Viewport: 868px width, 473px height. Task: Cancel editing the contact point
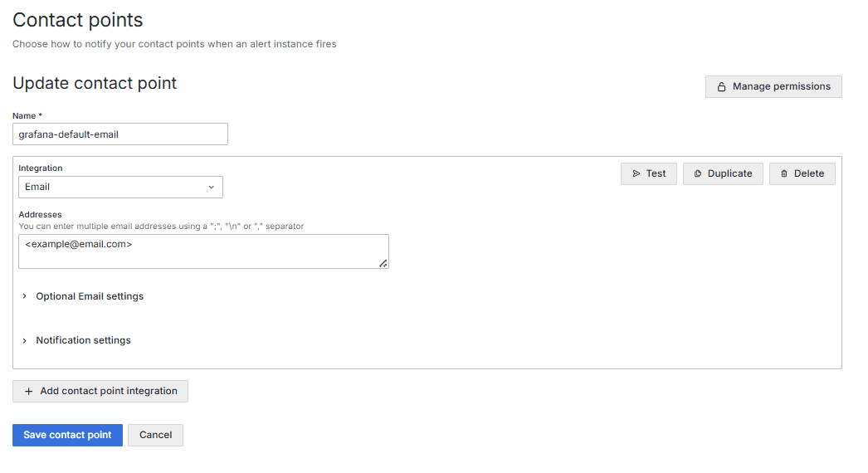point(155,436)
